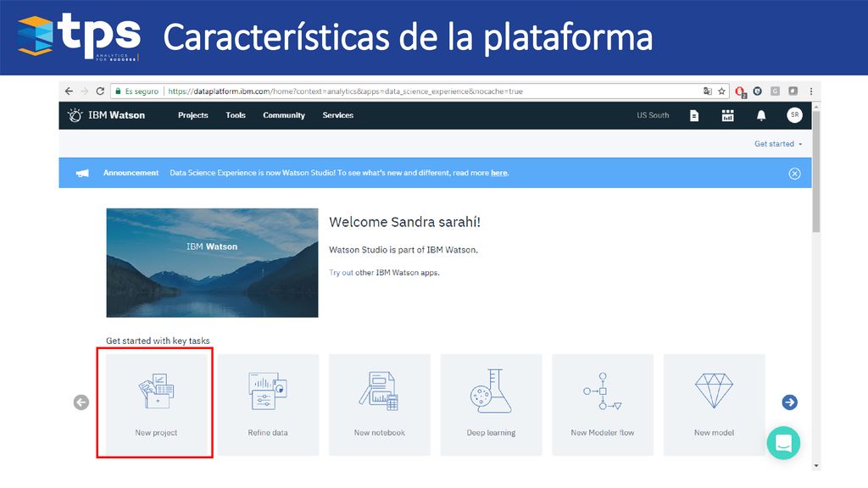Click the 'Announcement' label in the banner
The width and height of the screenshot is (868, 488).
coord(131,173)
